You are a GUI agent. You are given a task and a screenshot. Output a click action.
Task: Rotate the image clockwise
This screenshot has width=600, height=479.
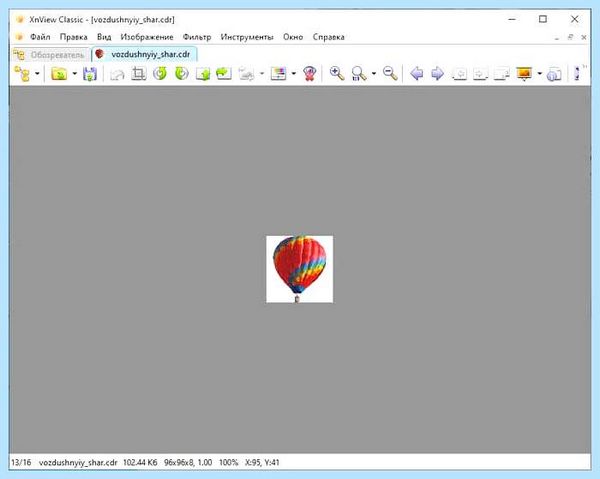click(x=181, y=73)
